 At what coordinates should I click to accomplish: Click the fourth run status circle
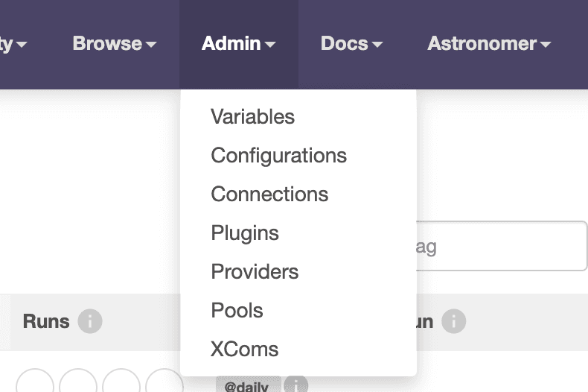(x=164, y=384)
